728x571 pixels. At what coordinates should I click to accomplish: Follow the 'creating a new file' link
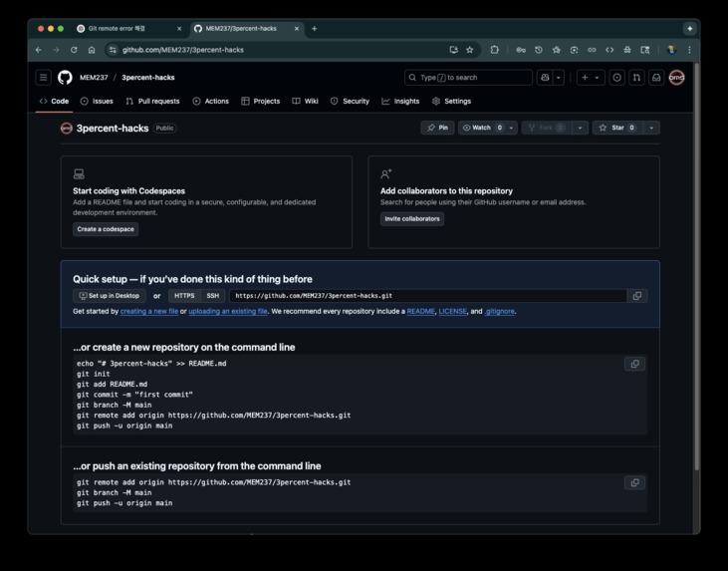[149, 311]
